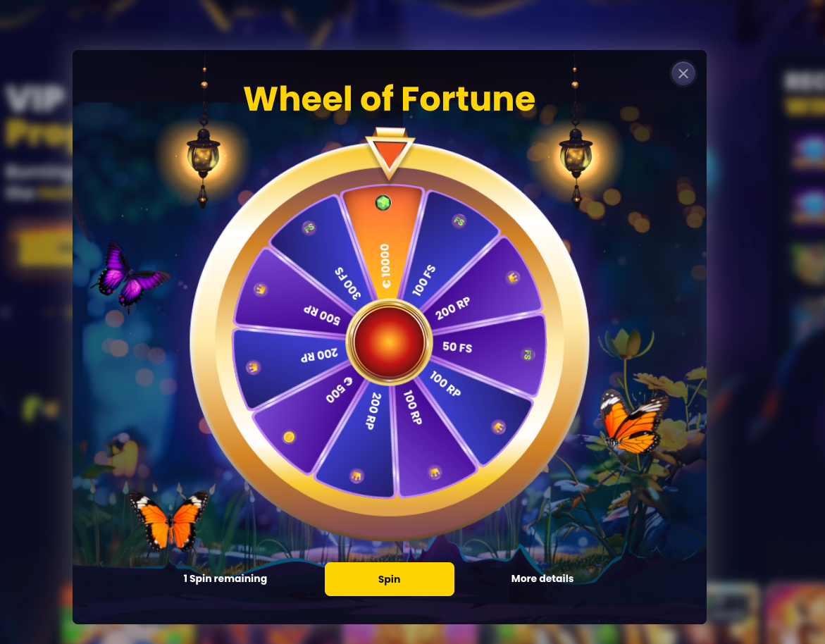Click the 1 Spin remaining label
This screenshot has height=644, width=825.
[x=225, y=578]
